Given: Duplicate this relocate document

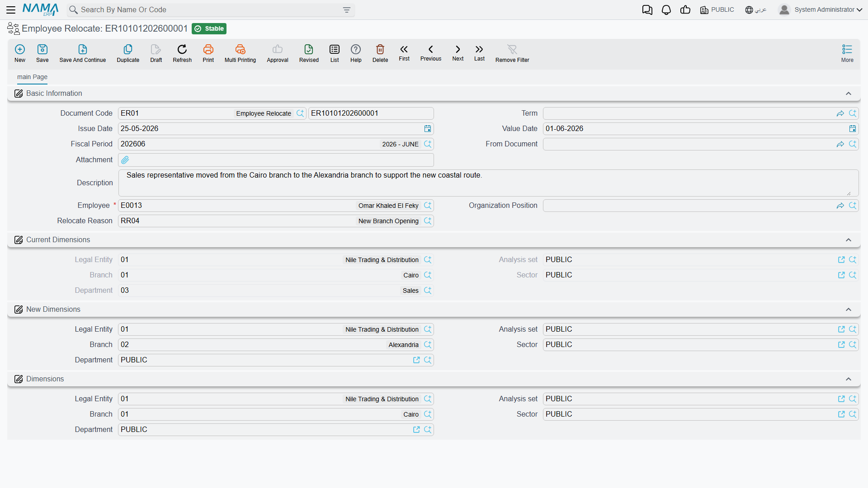Looking at the screenshot, I should [128, 53].
